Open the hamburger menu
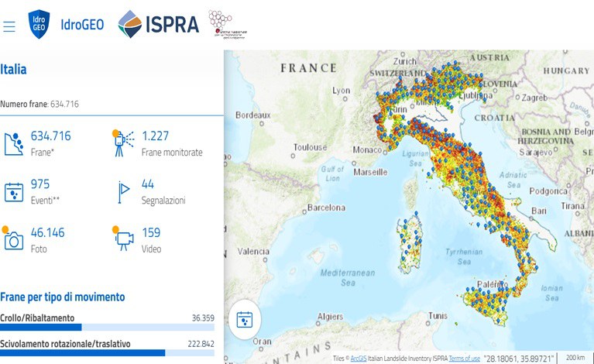The image size is (594, 364). point(9,26)
